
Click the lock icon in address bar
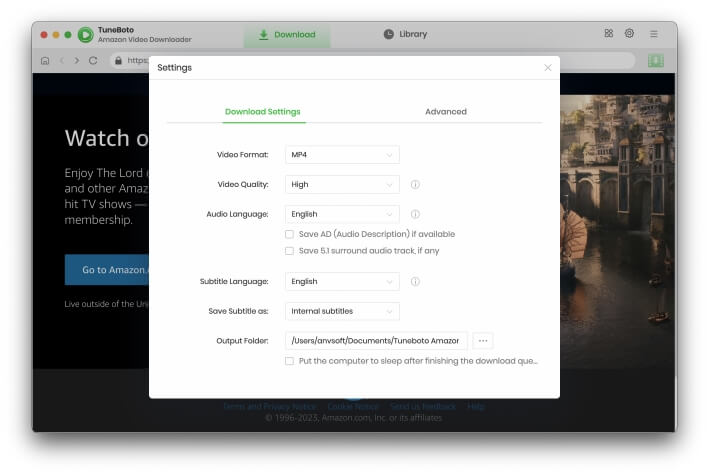(x=118, y=61)
